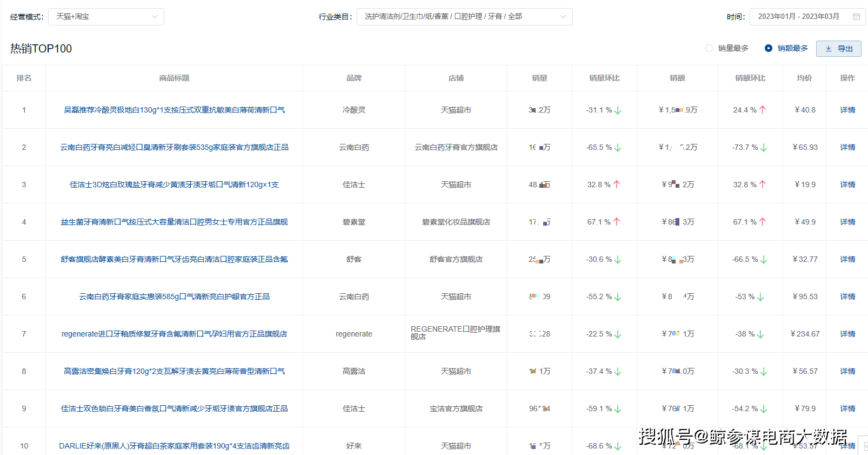The height and width of the screenshot is (455, 868).
Task: Click the calendar icon in date field
Action: click(856, 17)
